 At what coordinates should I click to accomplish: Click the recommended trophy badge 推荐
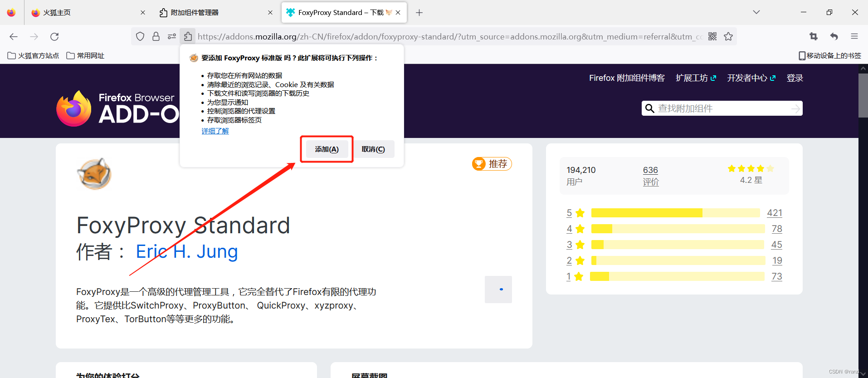(492, 164)
